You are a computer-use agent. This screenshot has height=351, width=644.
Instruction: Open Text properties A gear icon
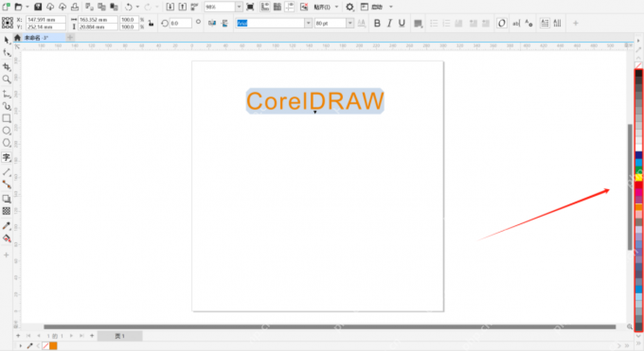pyautogui.click(x=529, y=23)
